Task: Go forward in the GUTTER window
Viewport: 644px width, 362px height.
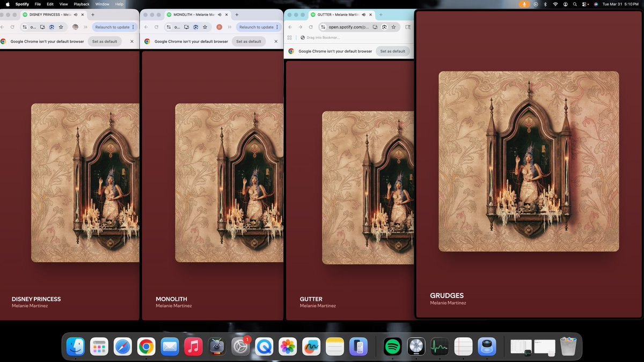Action: pos(301,27)
